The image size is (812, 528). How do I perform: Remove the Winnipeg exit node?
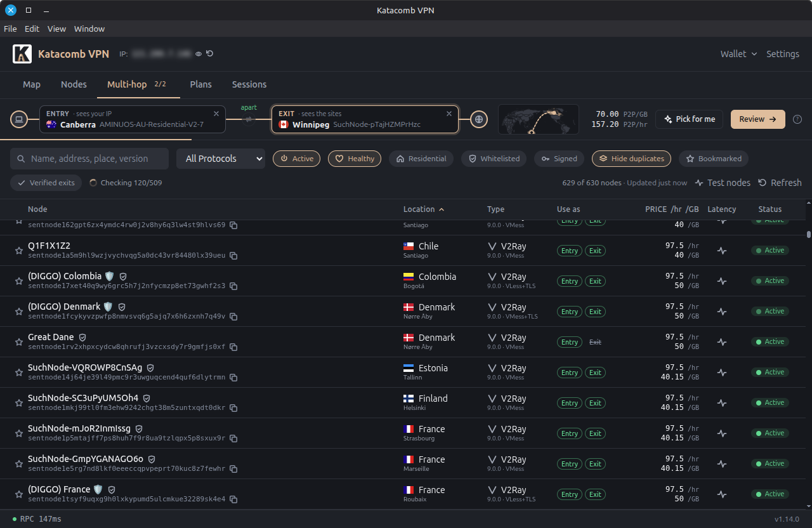[449, 114]
